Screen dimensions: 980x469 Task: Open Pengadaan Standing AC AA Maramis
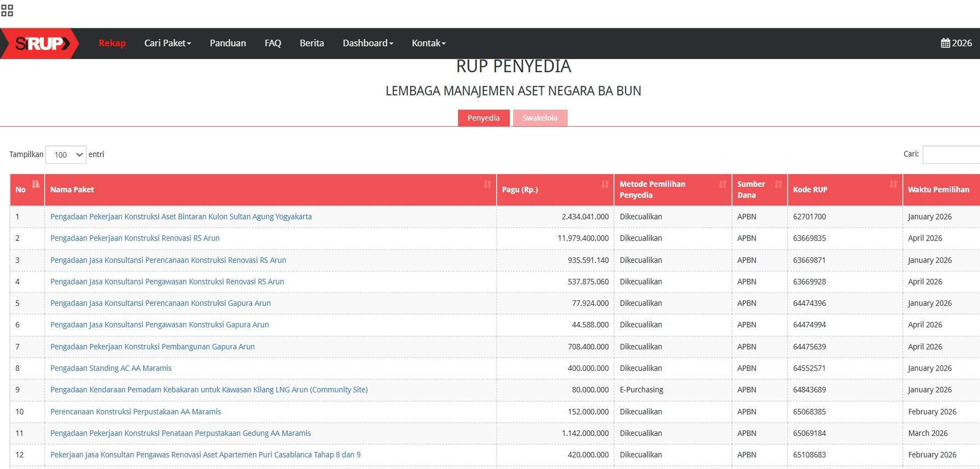click(x=111, y=368)
